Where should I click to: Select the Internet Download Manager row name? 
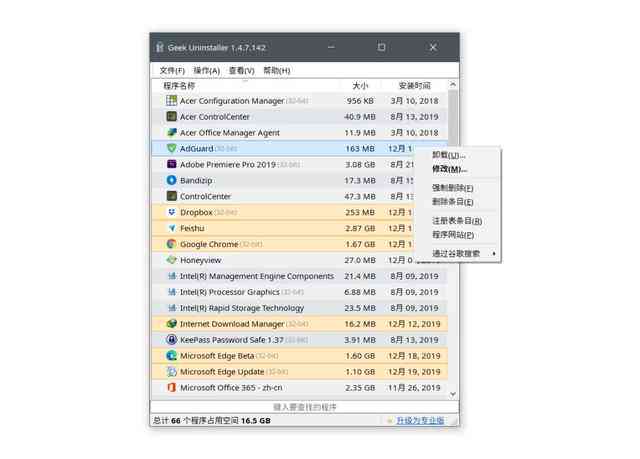232,324
